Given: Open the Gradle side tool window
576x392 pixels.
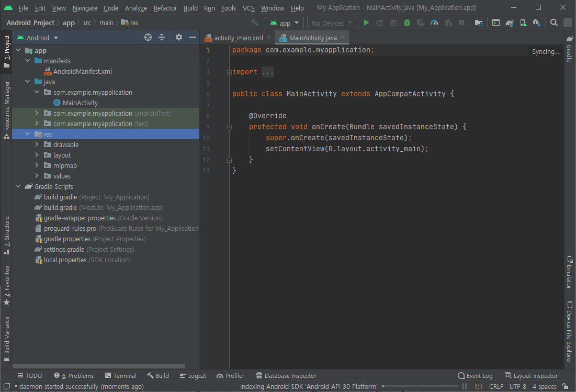Looking at the screenshot, I should point(569,49).
